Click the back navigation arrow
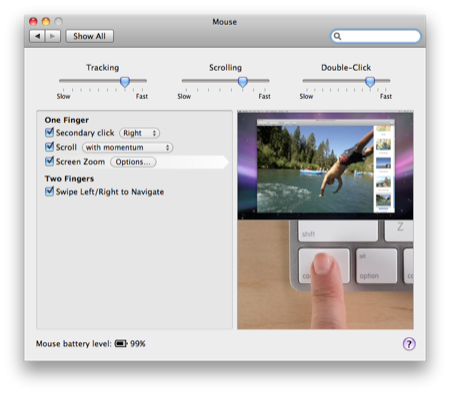The image size is (450, 394). [37, 36]
